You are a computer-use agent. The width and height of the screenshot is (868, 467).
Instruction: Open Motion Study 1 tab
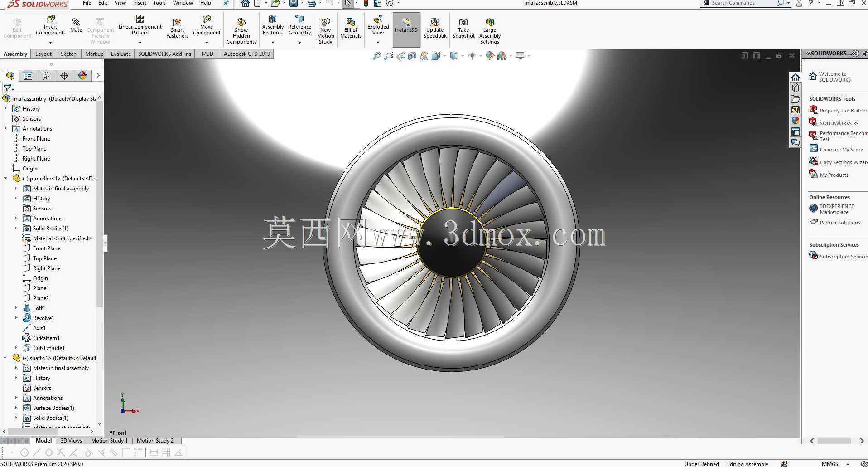point(109,441)
